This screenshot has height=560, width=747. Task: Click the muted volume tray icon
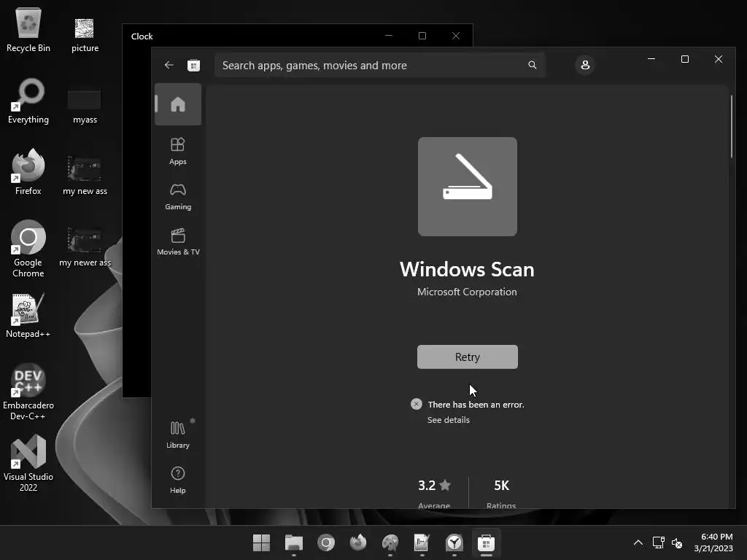pos(676,542)
